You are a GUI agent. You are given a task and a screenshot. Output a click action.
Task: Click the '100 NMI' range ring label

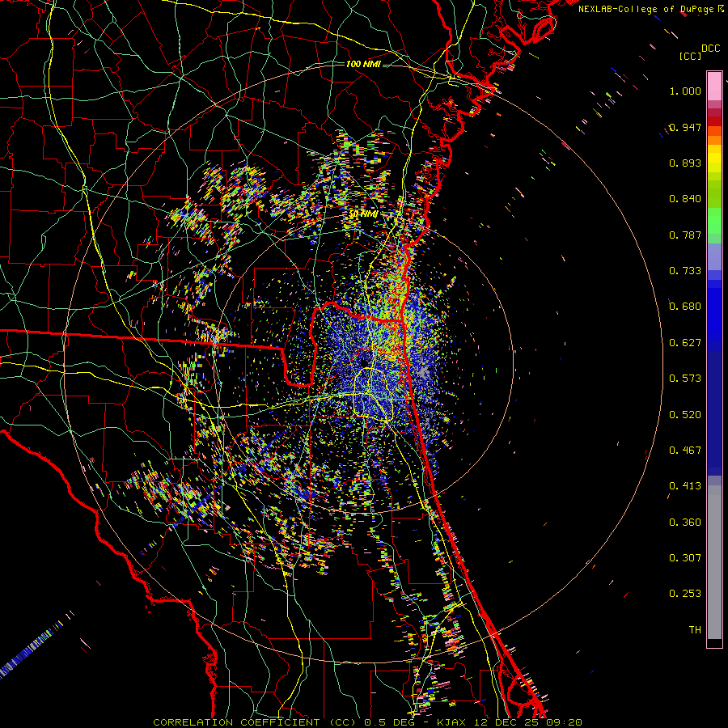click(x=363, y=64)
